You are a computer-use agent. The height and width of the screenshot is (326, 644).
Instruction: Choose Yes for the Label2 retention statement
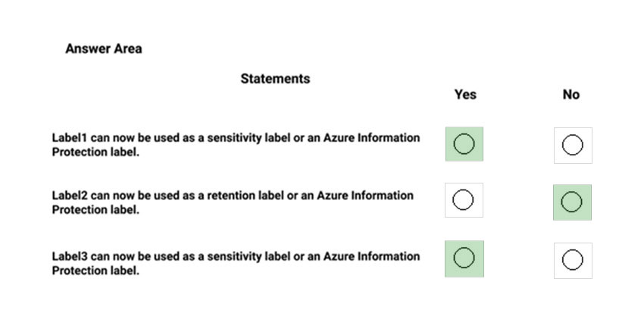463,200
